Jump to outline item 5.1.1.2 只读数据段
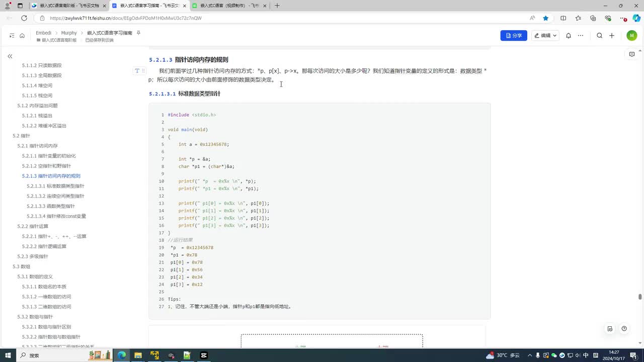The height and width of the screenshot is (362, 644). point(42,65)
